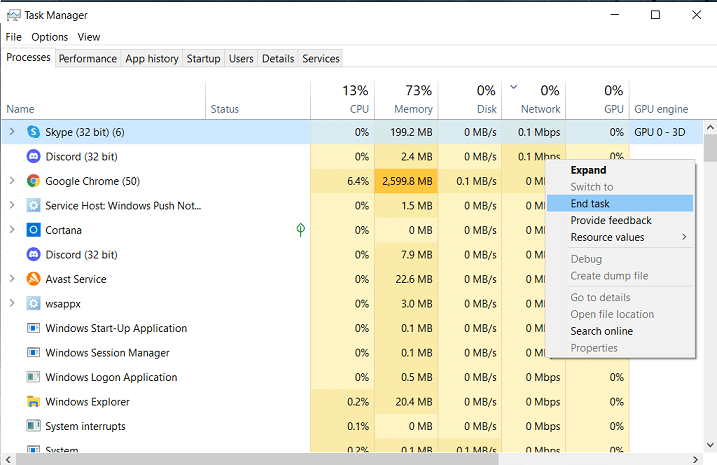Select the Processes tab
Image resolution: width=717 pixels, height=465 pixels.
pos(28,58)
